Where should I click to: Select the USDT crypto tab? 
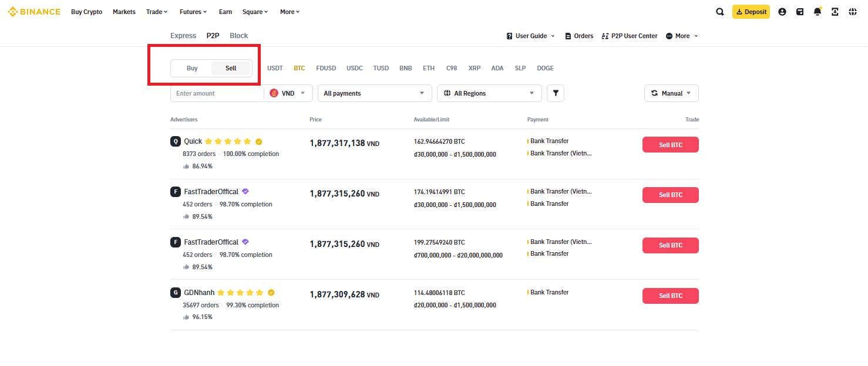[x=275, y=68]
